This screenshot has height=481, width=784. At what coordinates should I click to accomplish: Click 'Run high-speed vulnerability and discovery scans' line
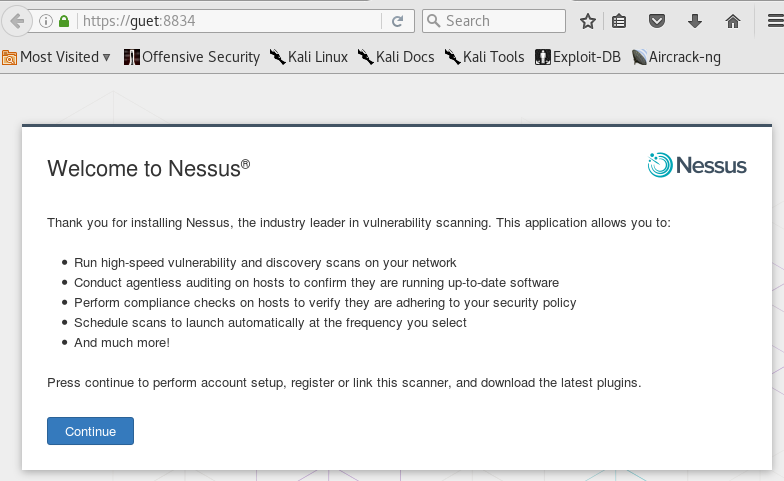[x=265, y=262]
